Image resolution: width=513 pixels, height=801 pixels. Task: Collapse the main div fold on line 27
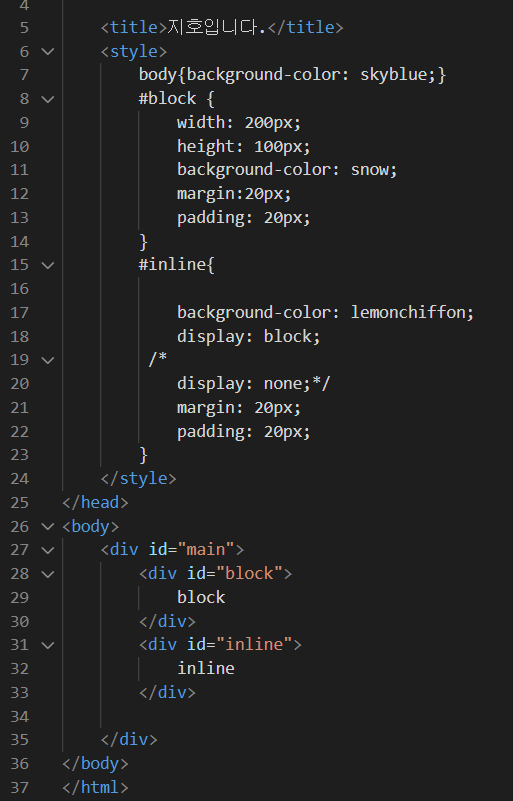[48, 550]
